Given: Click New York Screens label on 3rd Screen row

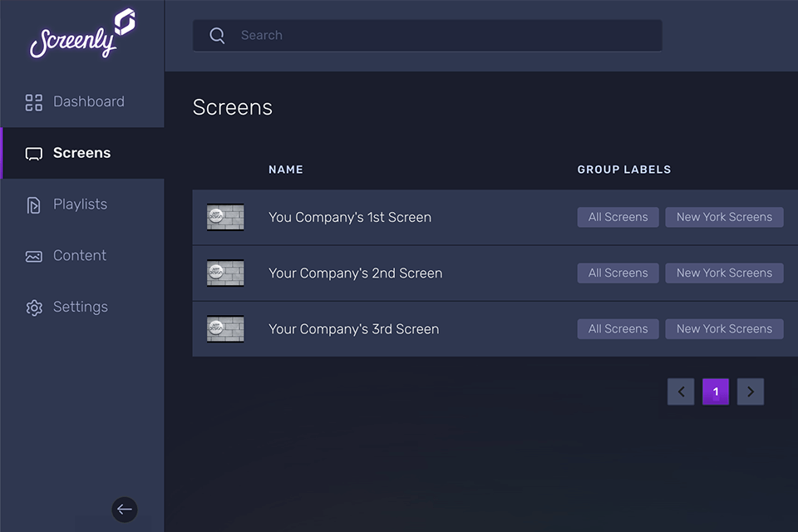Looking at the screenshot, I should click(x=724, y=329).
